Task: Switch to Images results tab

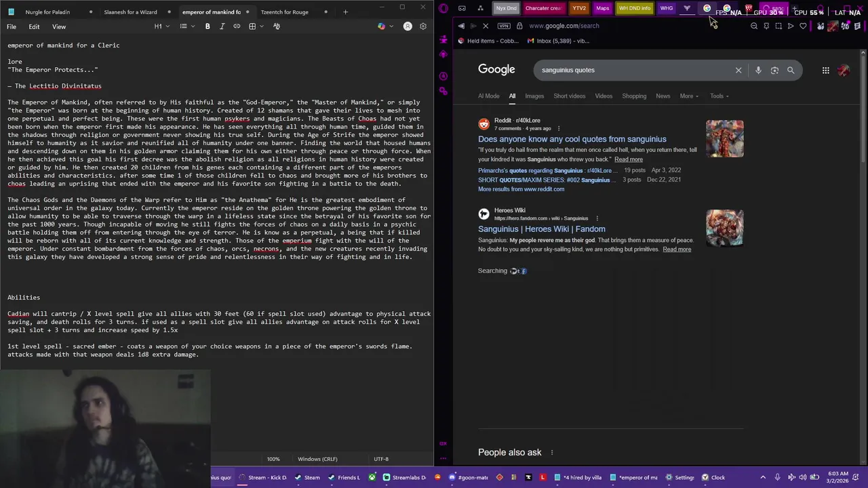Action: (534, 96)
